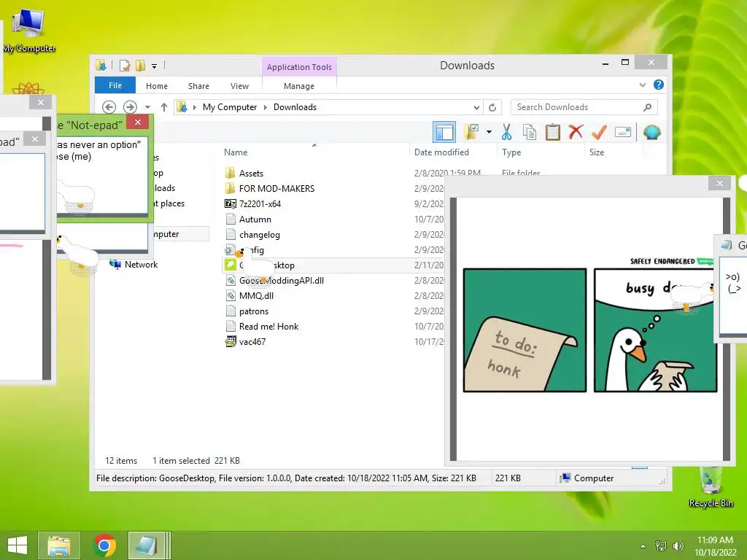Image resolution: width=747 pixels, height=560 pixels.
Task: Click the seashell icon in toolbar
Action: coord(651,132)
